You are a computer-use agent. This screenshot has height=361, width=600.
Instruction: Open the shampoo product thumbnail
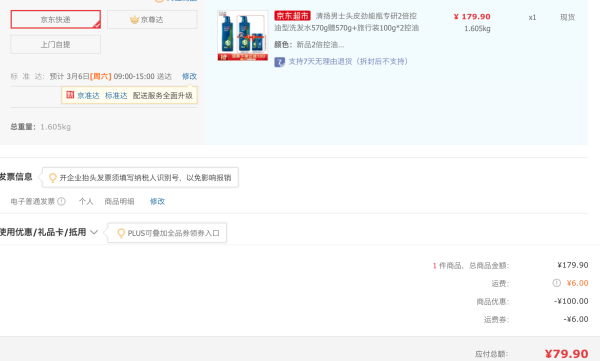[243, 36]
